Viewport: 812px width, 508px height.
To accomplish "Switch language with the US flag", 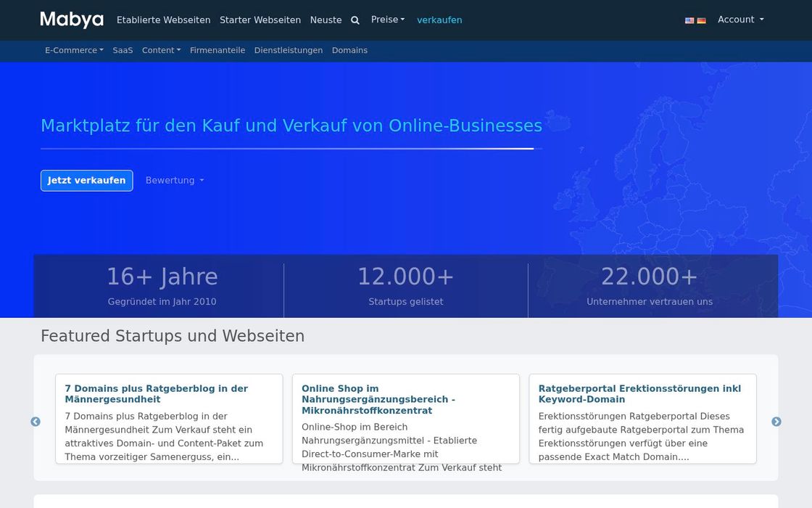I will tap(689, 21).
